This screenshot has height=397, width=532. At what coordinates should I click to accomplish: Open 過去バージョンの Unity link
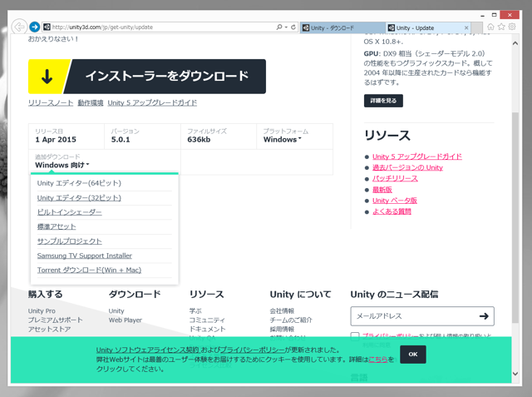[407, 167]
